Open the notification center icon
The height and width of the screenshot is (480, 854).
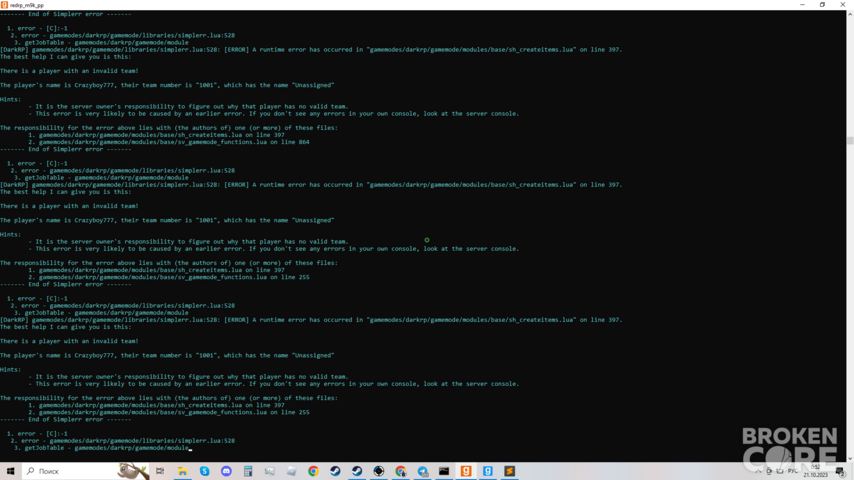[841, 471]
